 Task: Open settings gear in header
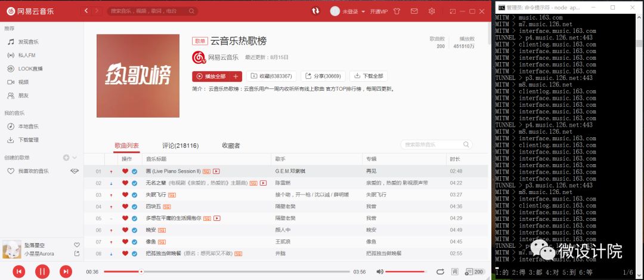click(x=432, y=11)
